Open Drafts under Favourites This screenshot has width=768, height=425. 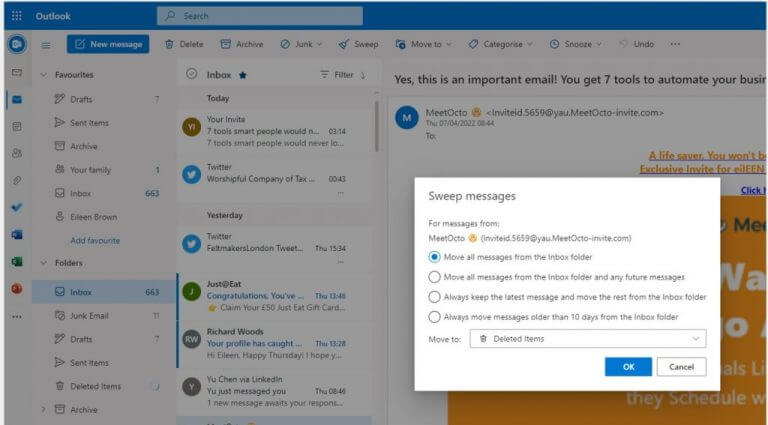pyautogui.click(x=106, y=99)
